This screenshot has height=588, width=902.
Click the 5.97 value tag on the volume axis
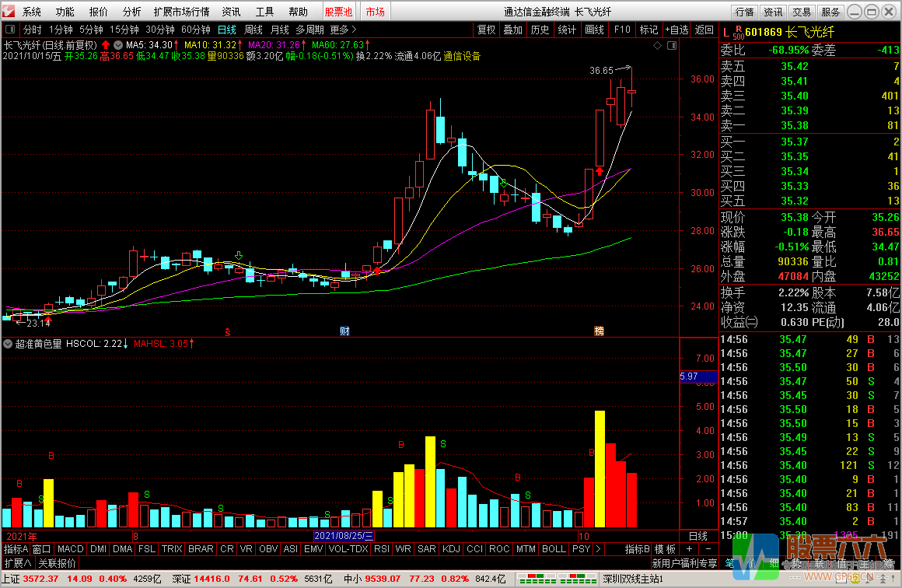point(698,376)
